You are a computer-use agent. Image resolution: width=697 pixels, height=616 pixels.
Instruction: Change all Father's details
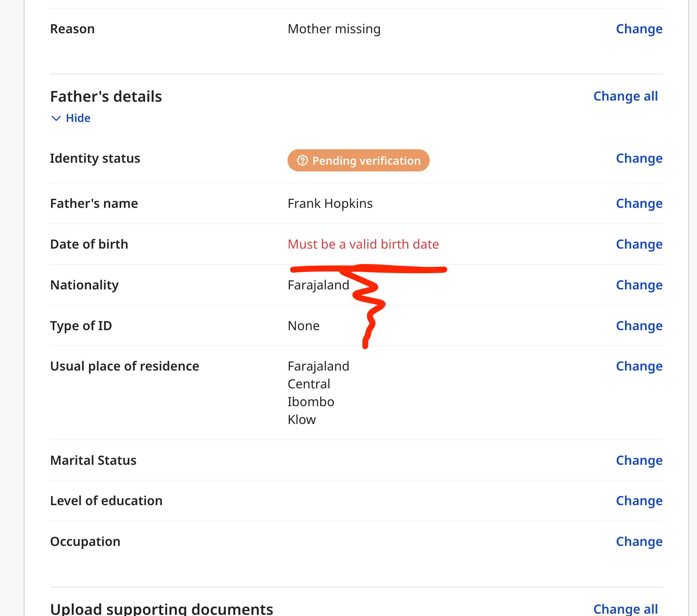[x=625, y=96]
